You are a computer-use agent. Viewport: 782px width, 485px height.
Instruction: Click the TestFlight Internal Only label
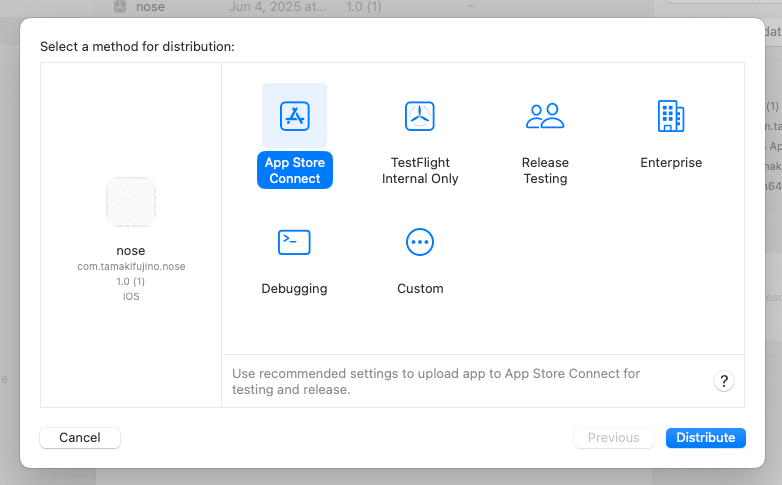(x=420, y=171)
